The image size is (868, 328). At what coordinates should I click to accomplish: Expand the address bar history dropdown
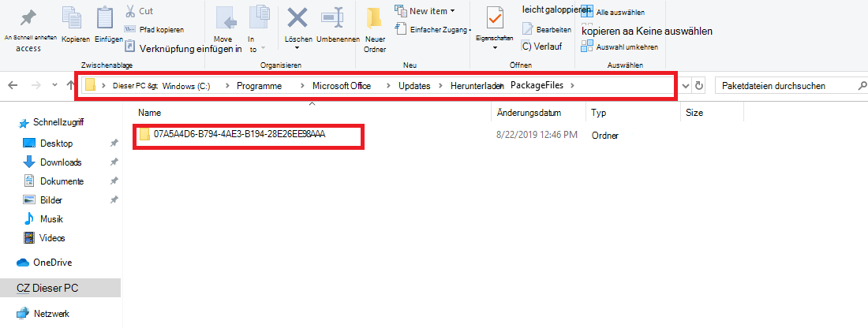687,86
